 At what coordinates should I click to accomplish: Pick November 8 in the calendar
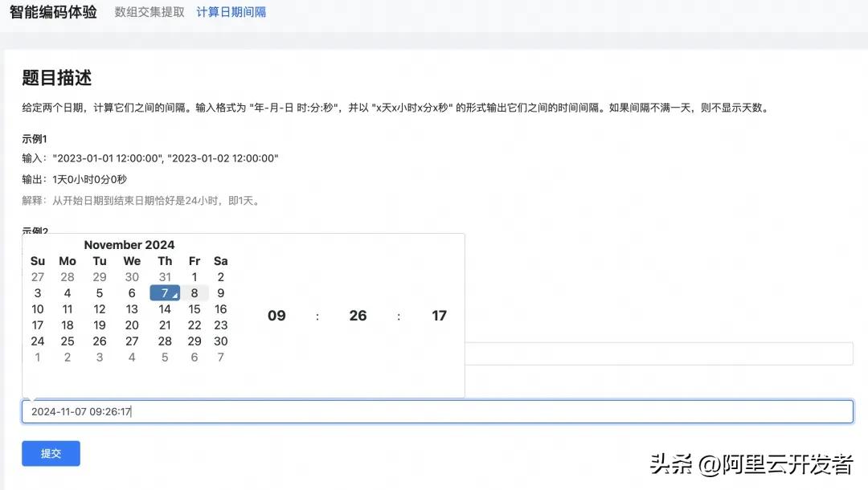coord(194,293)
